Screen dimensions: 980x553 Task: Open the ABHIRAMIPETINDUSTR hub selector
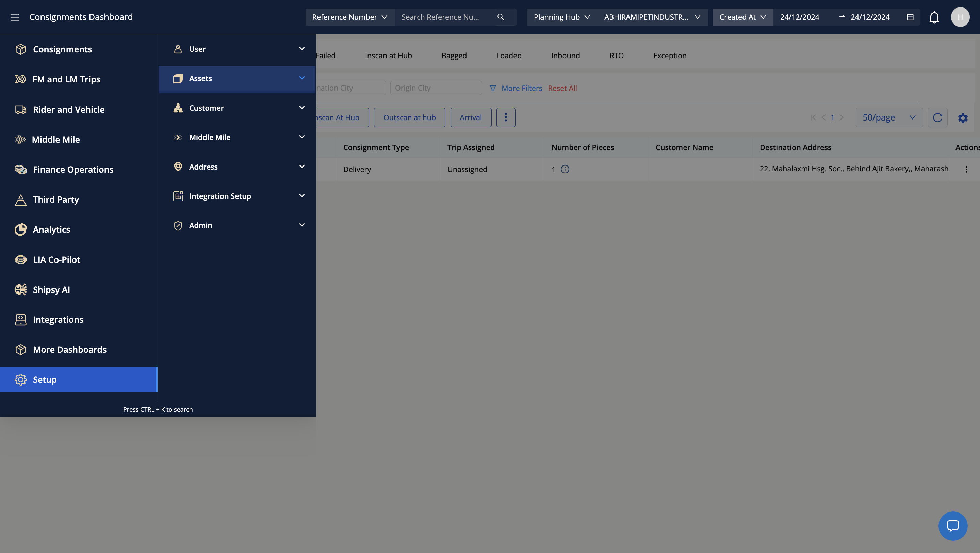click(652, 17)
